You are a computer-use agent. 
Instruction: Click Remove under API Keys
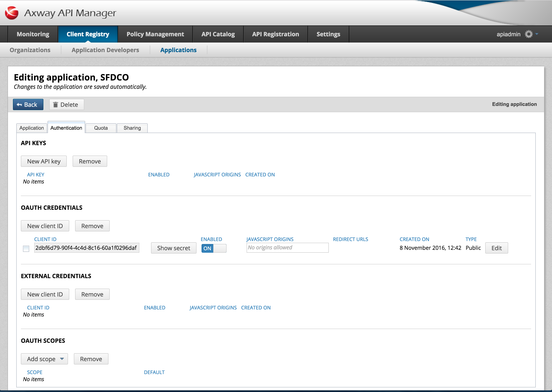pyautogui.click(x=90, y=161)
